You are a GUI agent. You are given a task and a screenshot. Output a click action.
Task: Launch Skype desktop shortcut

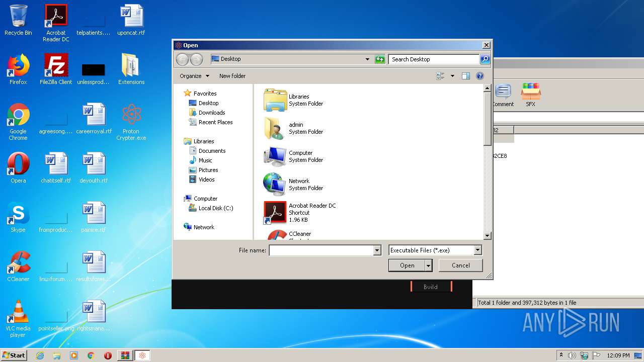pyautogui.click(x=18, y=217)
